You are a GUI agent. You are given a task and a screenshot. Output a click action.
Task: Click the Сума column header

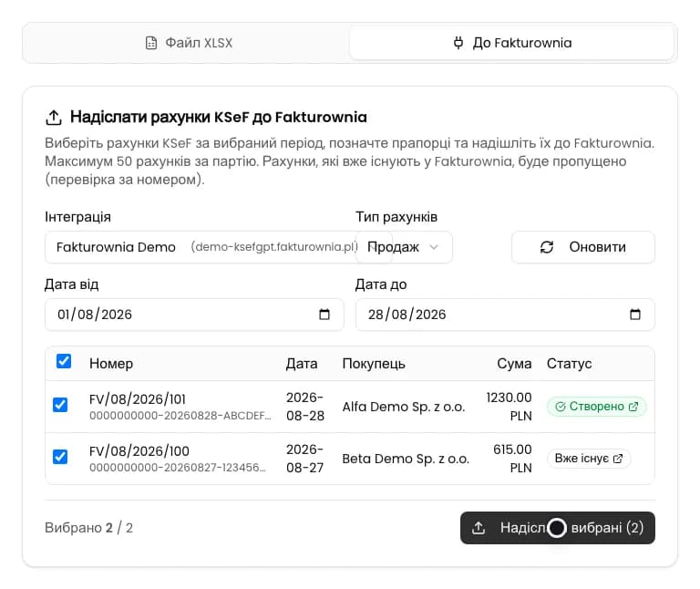click(514, 364)
